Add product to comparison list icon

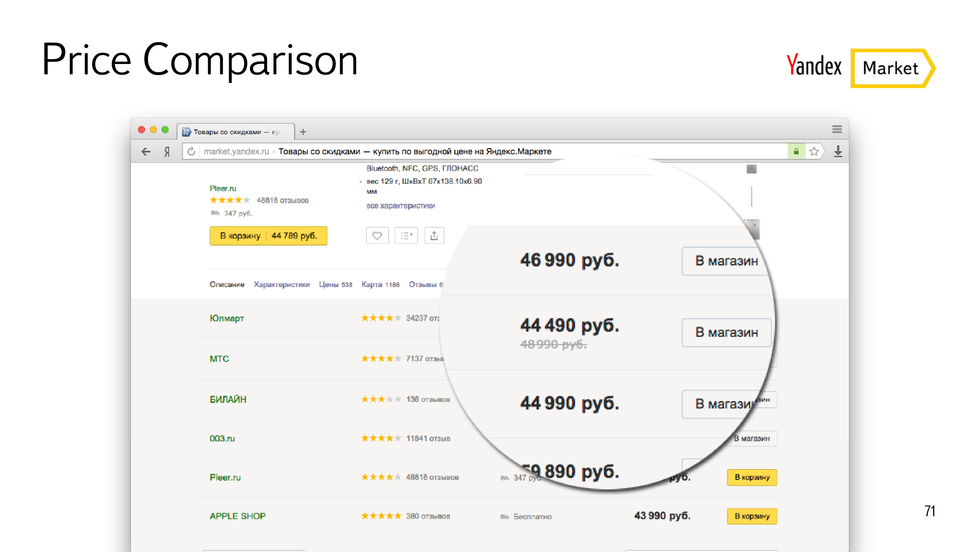click(406, 236)
